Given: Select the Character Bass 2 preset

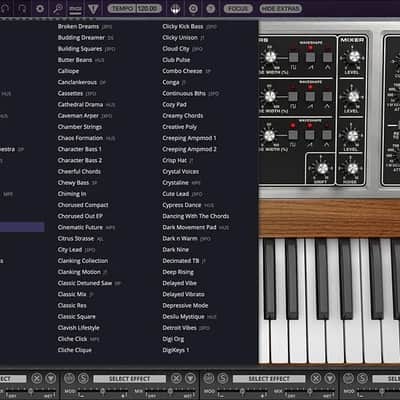Looking at the screenshot, I should pos(80,160).
